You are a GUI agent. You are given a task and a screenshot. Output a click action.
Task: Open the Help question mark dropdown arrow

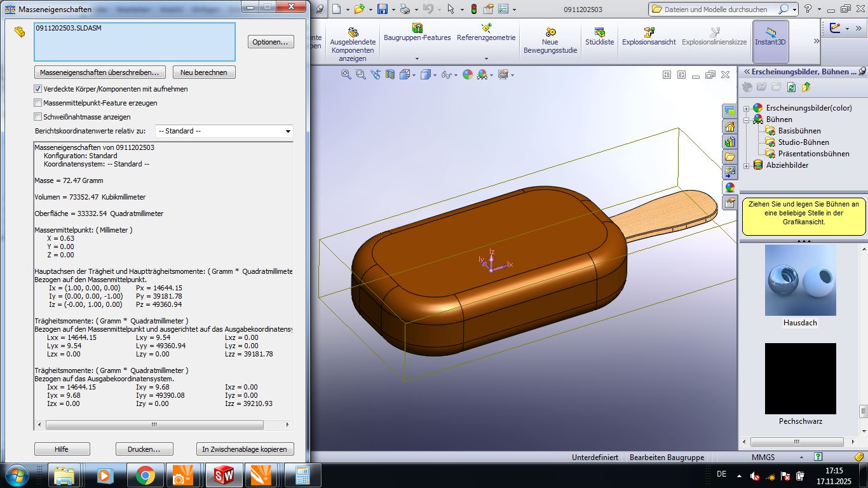[x=818, y=10]
